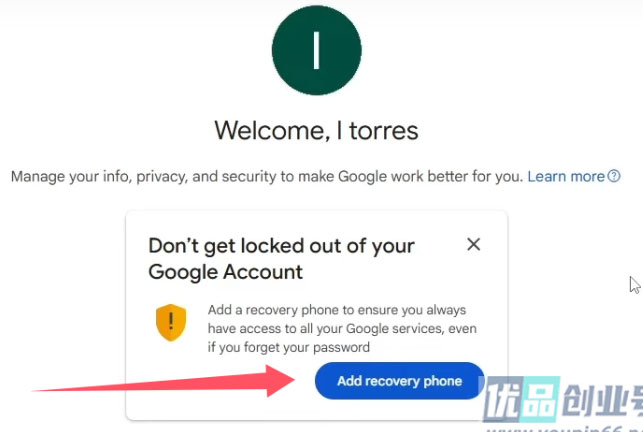Click the white letter I inside the avatar
This screenshot has height=432, width=643.
tap(316, 50)
